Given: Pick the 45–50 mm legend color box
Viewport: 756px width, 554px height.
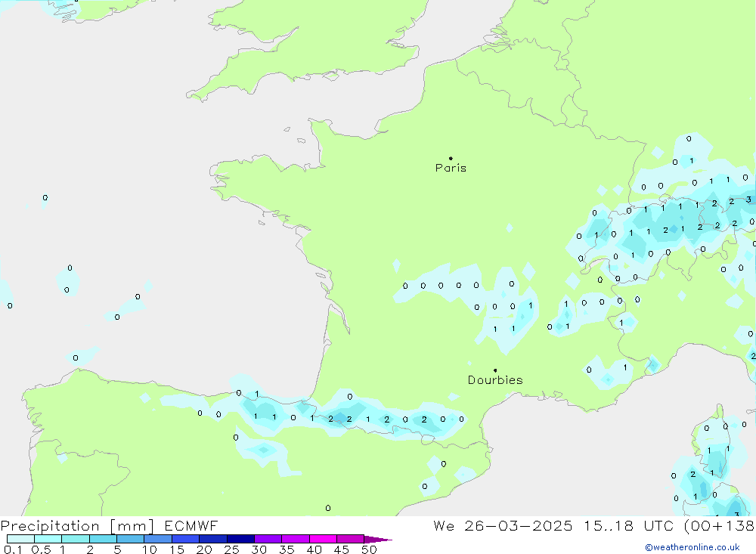Looking at the screenshot, I should (x=351, y=539).
